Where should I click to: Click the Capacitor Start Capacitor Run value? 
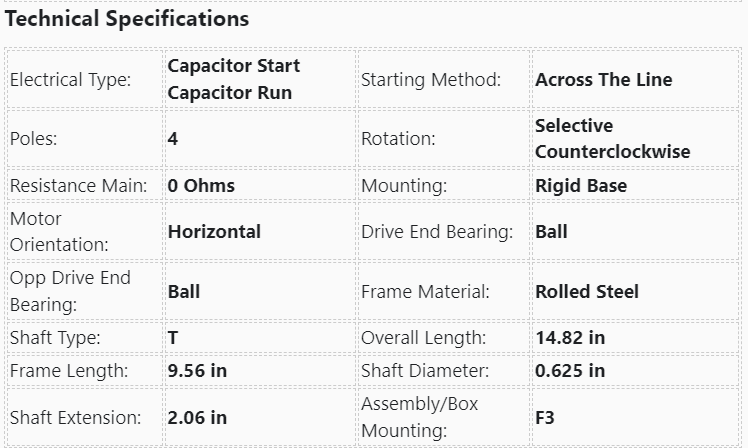234,80
